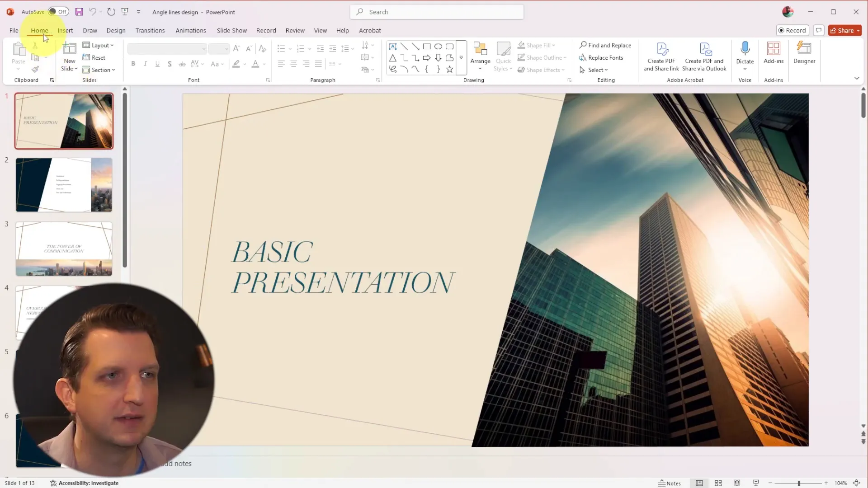
Task: Open the Insert tab
Action: [65, 30]
